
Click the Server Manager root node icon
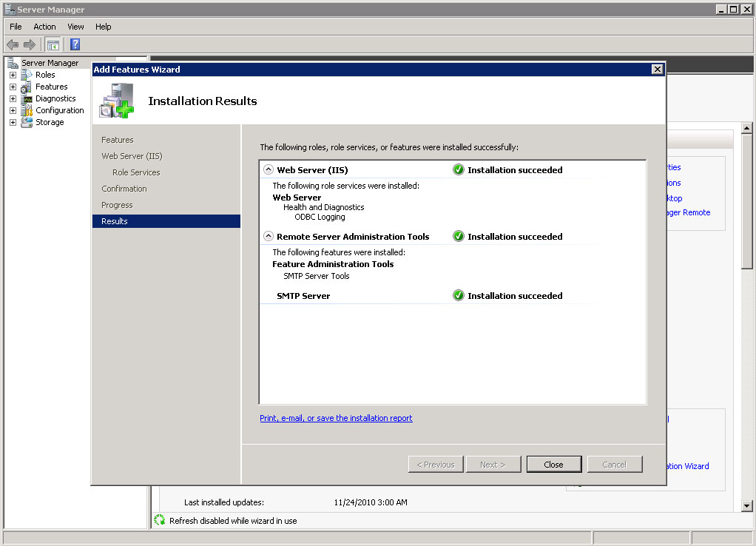click(13, 63)
